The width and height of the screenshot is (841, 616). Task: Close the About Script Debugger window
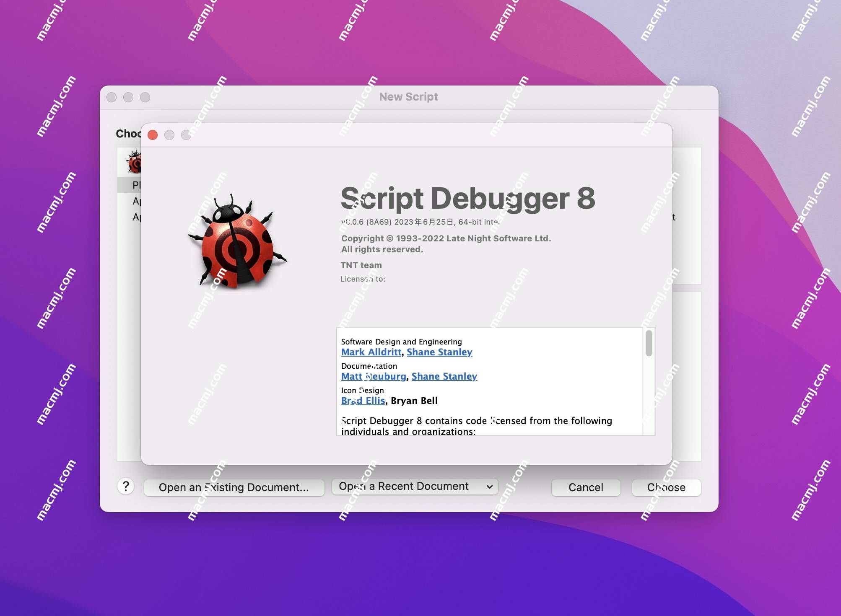[x=153, y=135]
